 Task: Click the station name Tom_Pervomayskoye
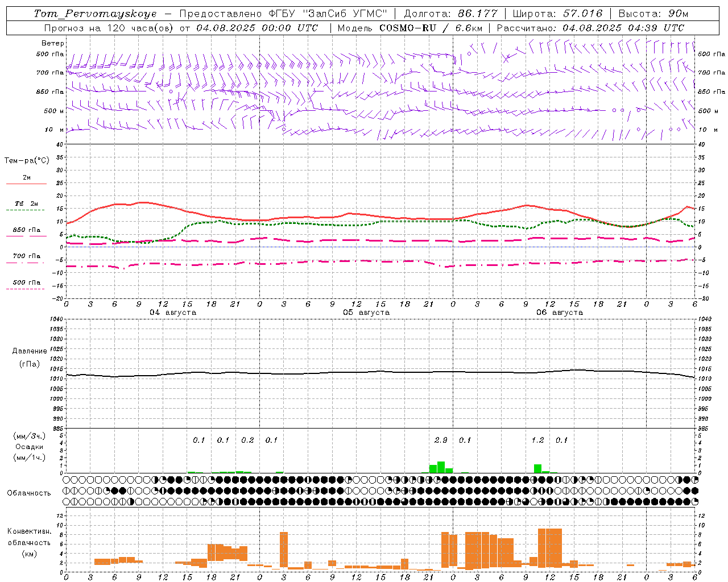pos(96,14)
